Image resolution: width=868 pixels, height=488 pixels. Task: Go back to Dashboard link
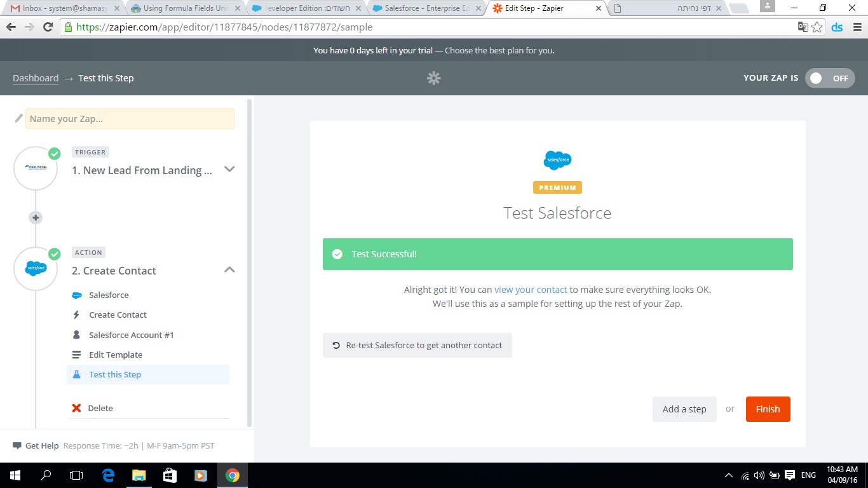[x=36, y=78]
